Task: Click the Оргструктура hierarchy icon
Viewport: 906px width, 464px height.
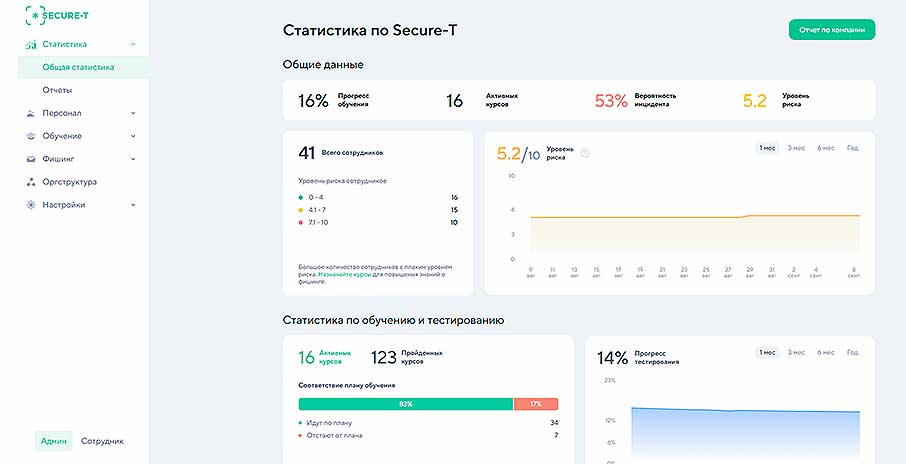Action: tap(31, 182)
